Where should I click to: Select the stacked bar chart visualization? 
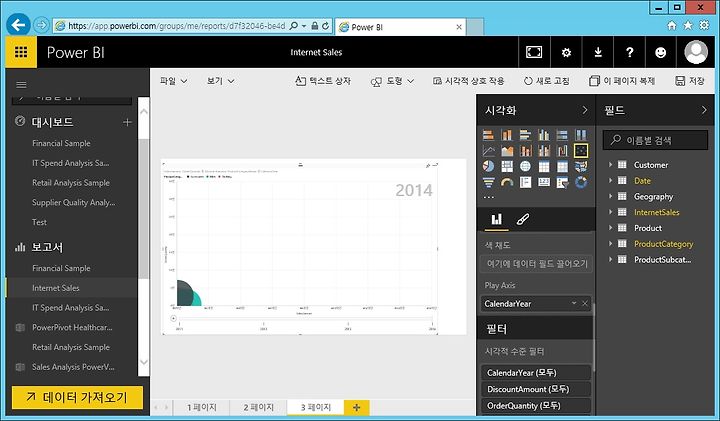(x=489, y=135)
